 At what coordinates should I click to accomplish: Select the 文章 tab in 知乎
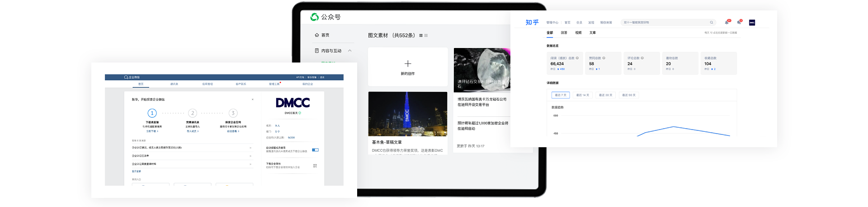tap(593, 33)
